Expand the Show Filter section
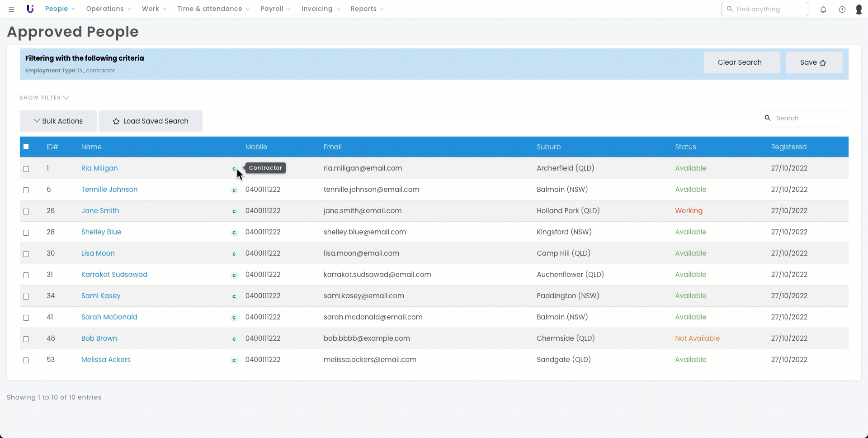 [44, 98]
